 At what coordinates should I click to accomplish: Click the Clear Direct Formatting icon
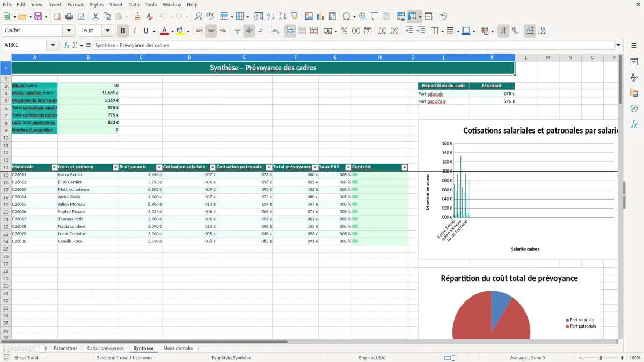click(x=150, y=17)
